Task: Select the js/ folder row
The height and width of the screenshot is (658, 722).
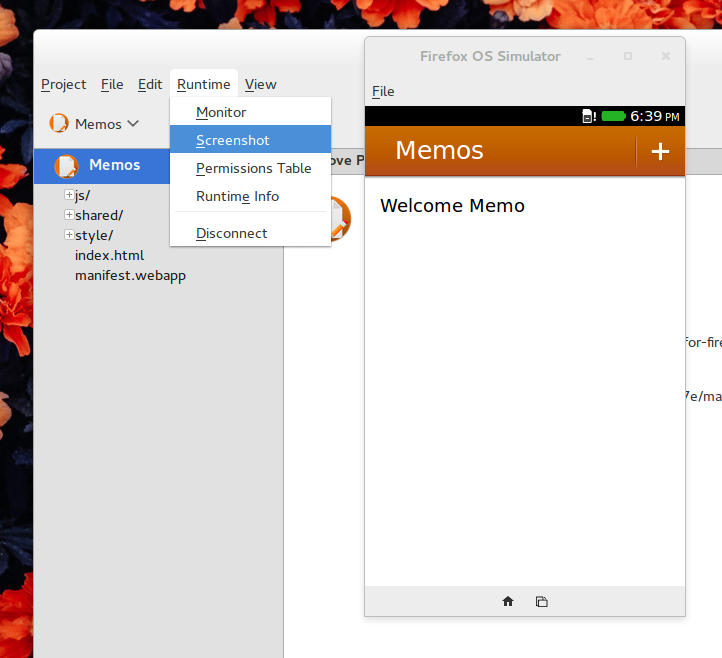Action: click(82, 196)
